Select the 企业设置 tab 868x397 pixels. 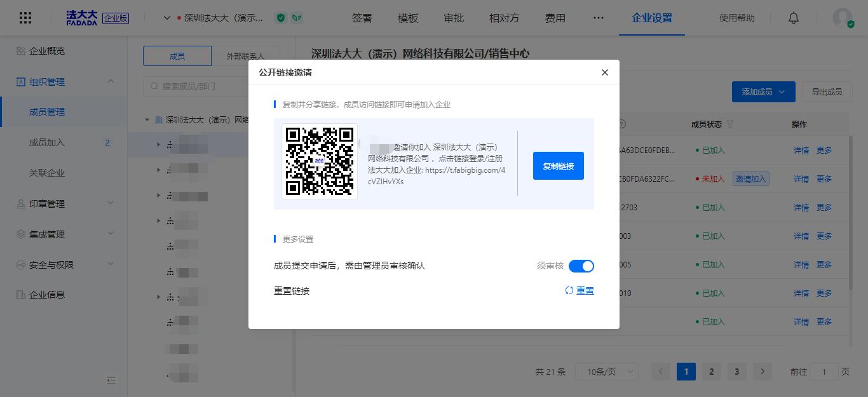652,18
